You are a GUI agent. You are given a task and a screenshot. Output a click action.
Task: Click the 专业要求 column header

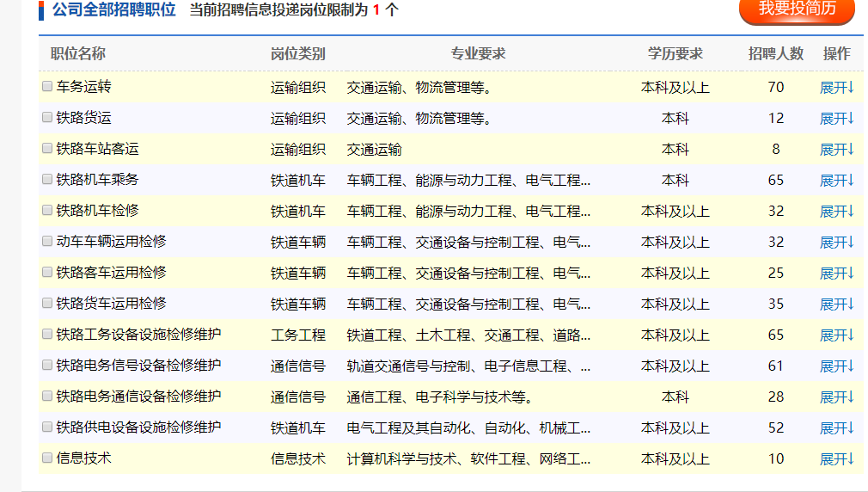click(x=478, y=53)
